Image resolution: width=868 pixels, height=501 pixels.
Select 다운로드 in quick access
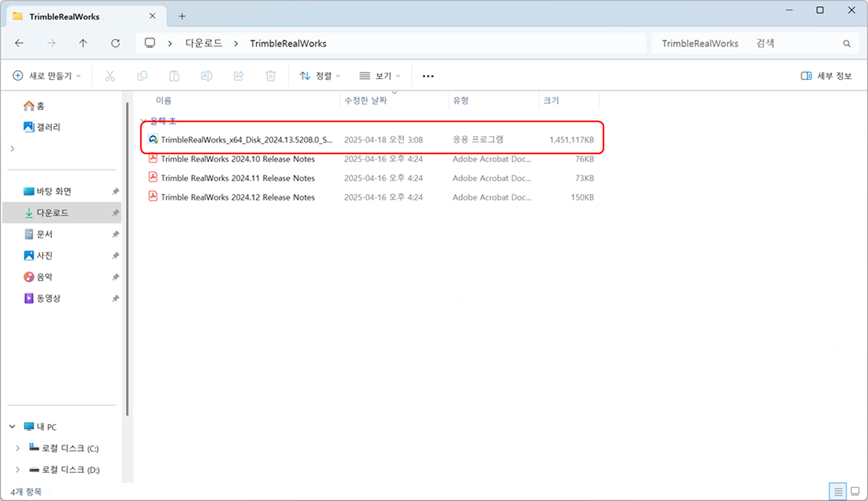coord(62,213)
